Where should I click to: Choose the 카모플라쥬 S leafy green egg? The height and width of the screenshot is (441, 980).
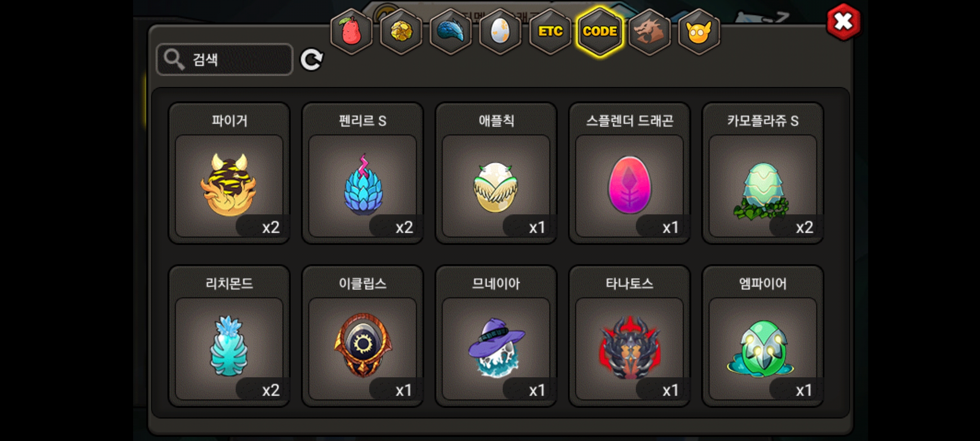coord(763,173)
